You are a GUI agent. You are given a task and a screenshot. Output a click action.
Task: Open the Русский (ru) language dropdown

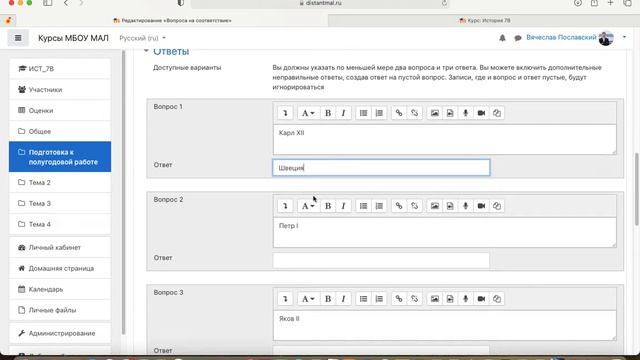pos(142,38)
